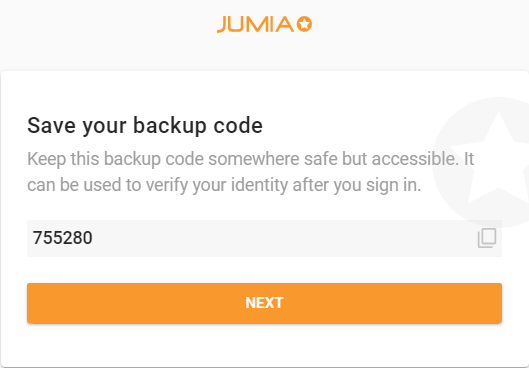Click the orange circle star beside JUMIA
The width and height of the screenshot is (529, 368).
pyautogui.click(x=304, y=24)
